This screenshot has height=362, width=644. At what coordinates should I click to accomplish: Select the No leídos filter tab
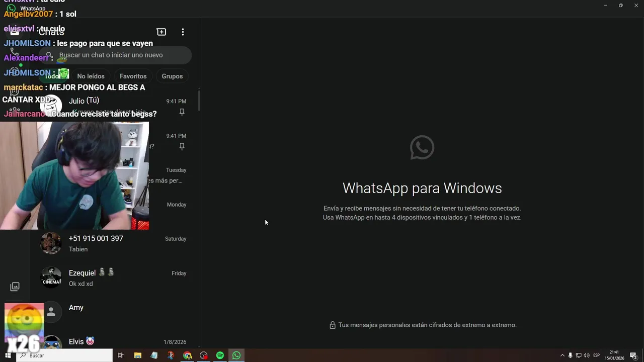point(91,76)
